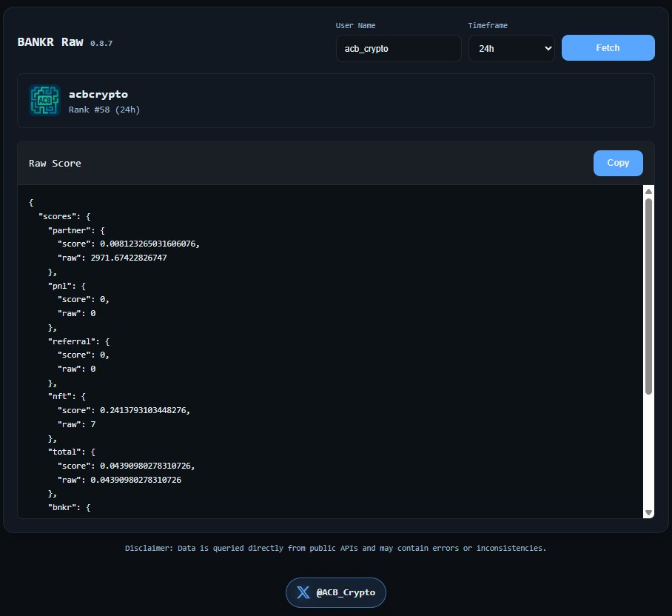Click the ACB profile avatar icon
The height and width of the screenshot is (616, 672).
(x=44, y=100)
